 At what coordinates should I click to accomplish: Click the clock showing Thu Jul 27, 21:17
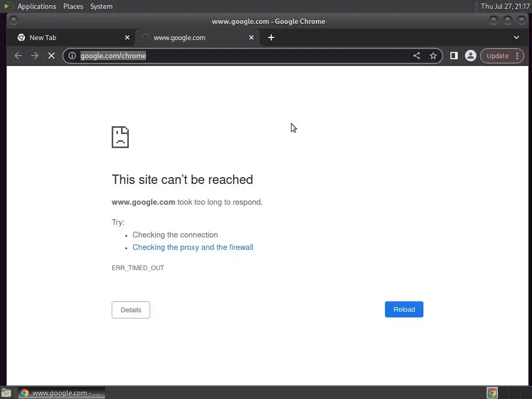tap(505, 6)
